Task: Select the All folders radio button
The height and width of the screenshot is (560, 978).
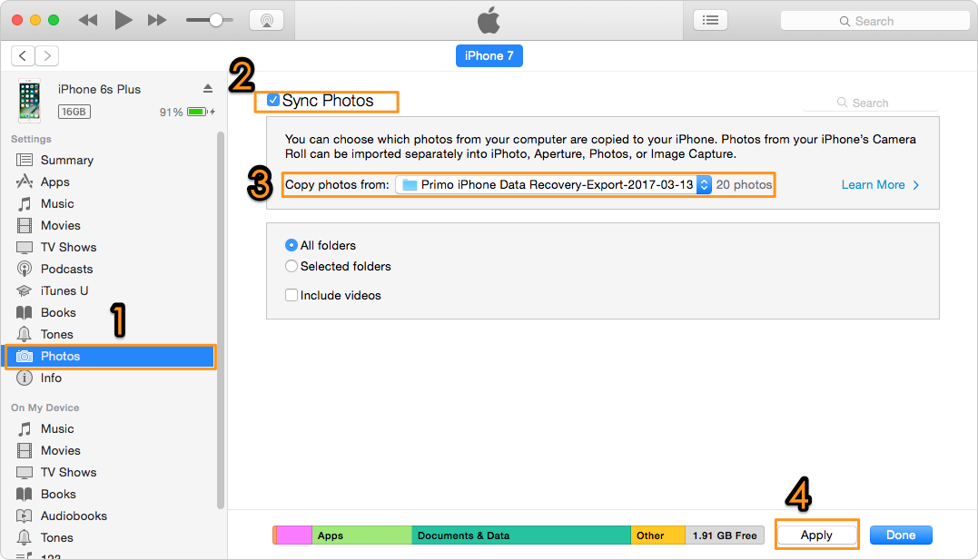Action: 291,246
